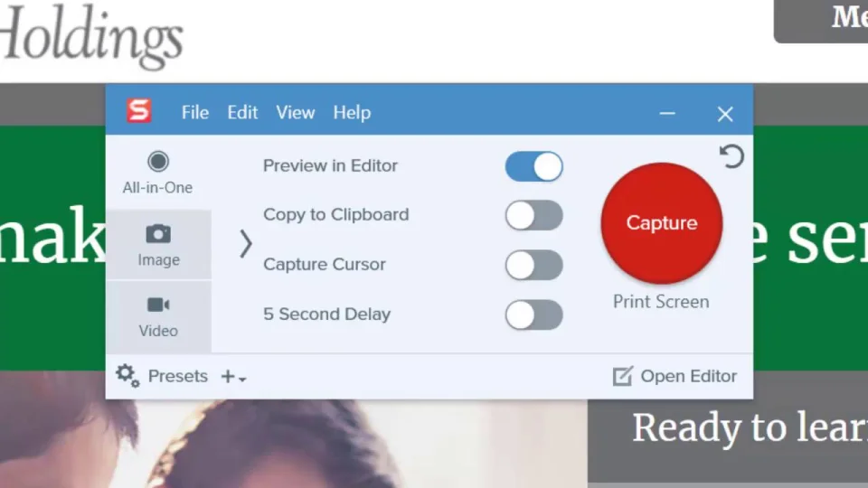Turn on the Capture Cursor toggle

tap(533, 266)
